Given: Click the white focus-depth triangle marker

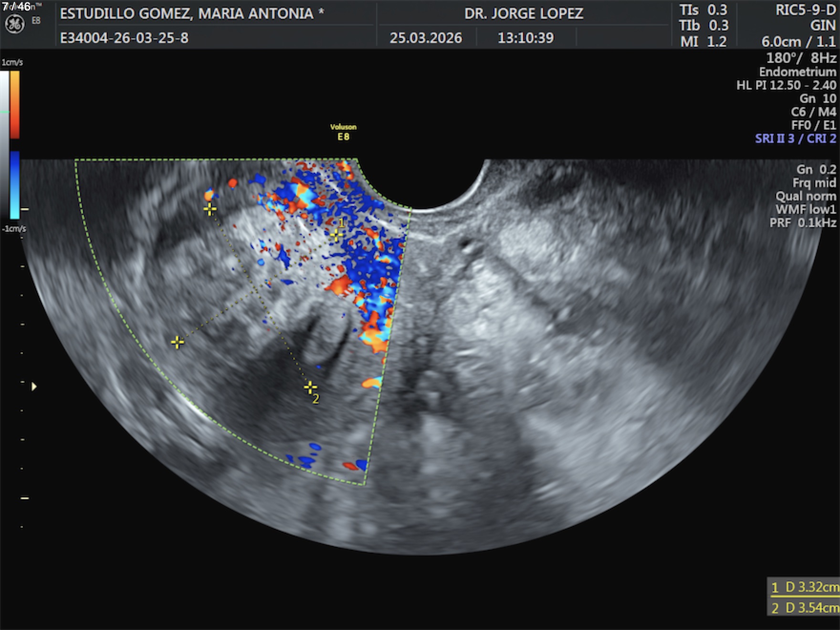Looking at the screenshot, I should (34, 387).
